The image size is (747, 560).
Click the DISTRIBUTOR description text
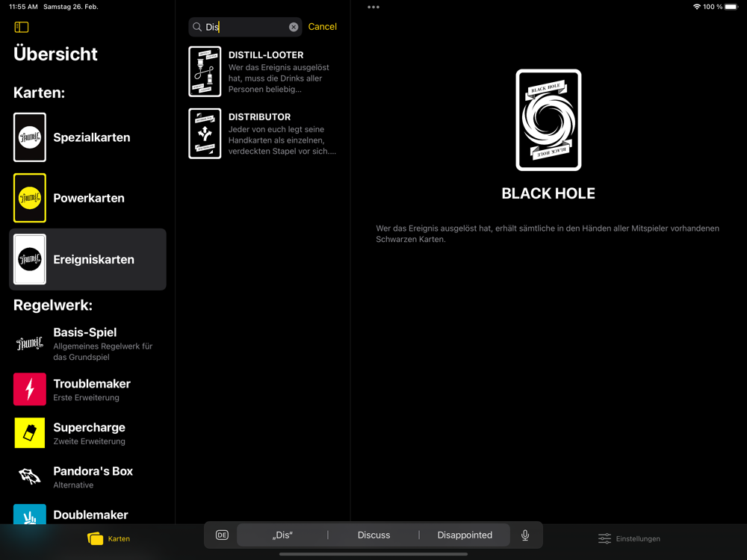click(282, 140)
